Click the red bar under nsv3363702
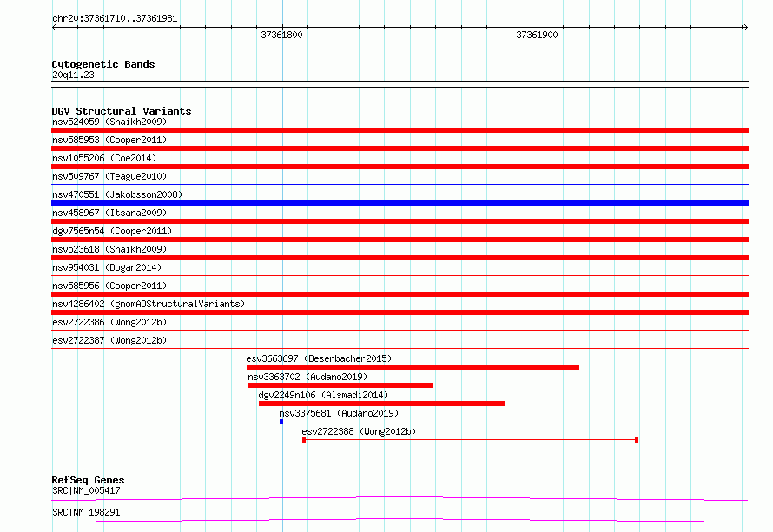773x532 pixels. (340, 385)
